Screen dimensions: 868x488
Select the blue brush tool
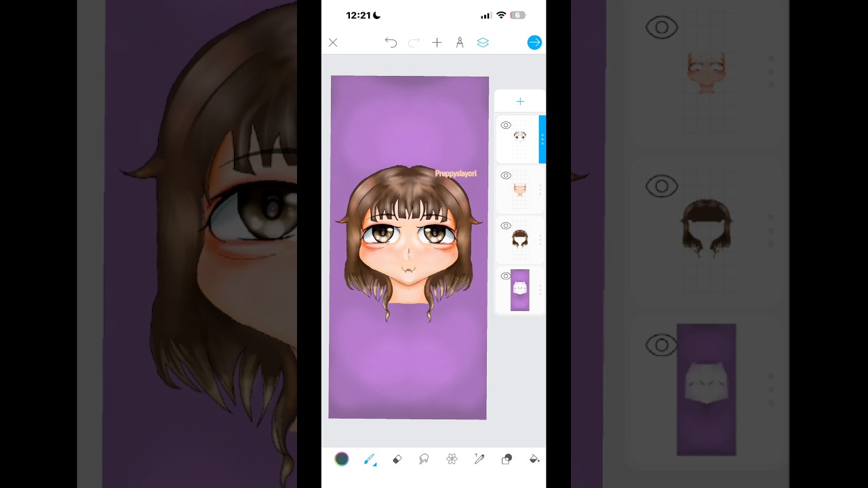370,459
